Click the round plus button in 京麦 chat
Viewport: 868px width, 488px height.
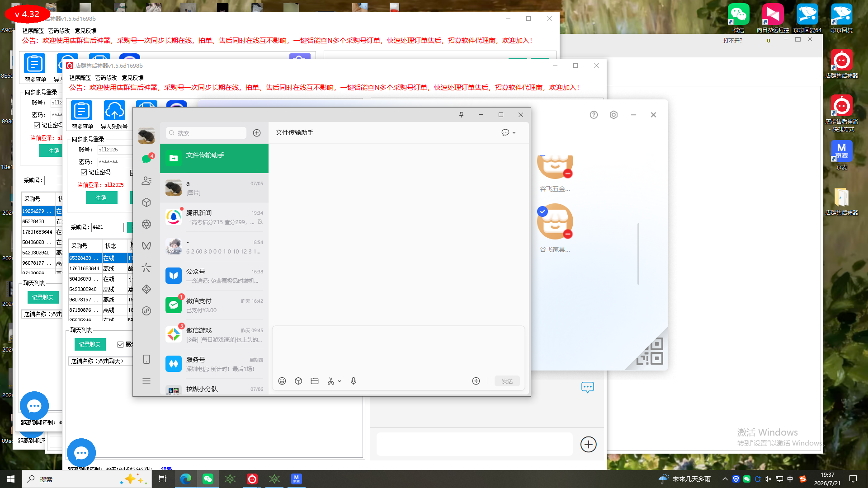[x=588, y=444]
